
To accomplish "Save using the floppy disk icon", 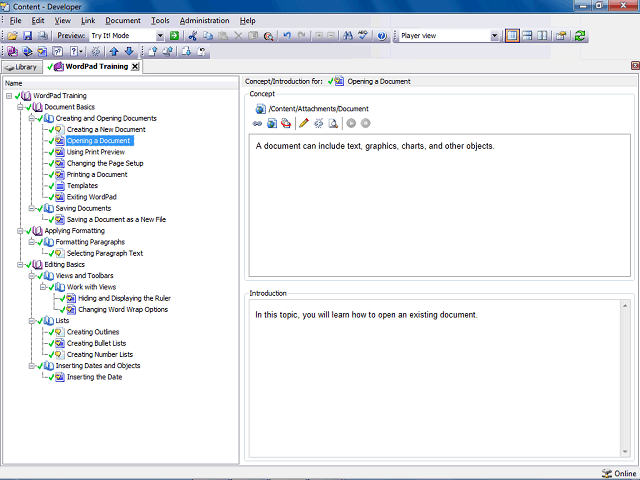I will click(27, 36).
